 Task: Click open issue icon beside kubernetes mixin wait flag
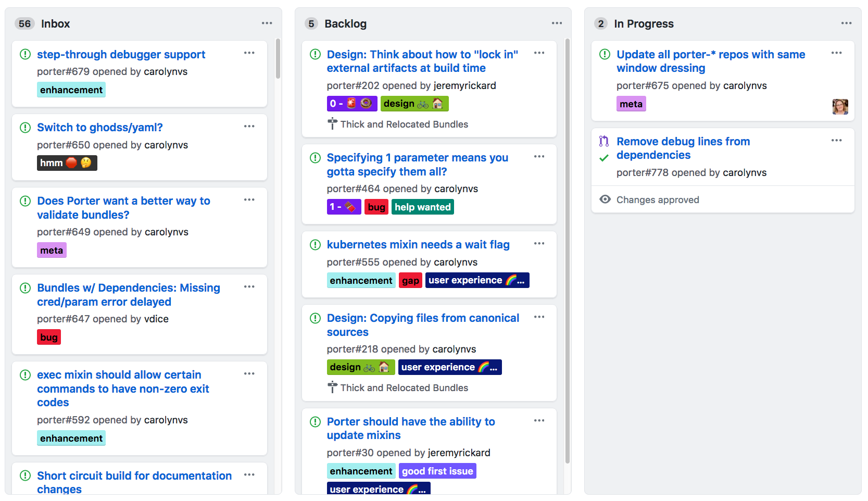[x=315, y=245]
